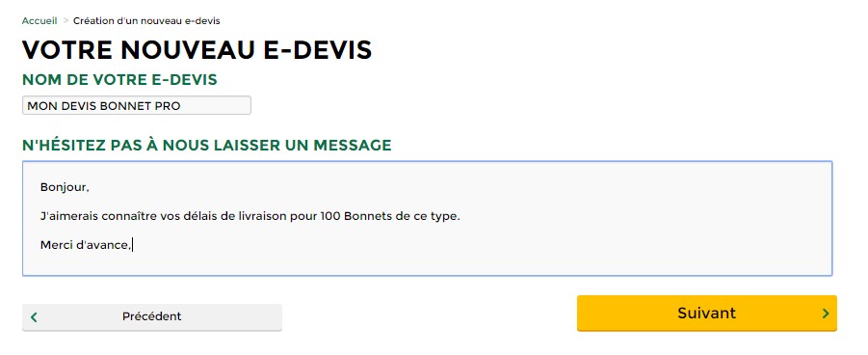Click the green left chevron on Précédent
The width and height of the screenshot is (868, 355).
point(34,316)
